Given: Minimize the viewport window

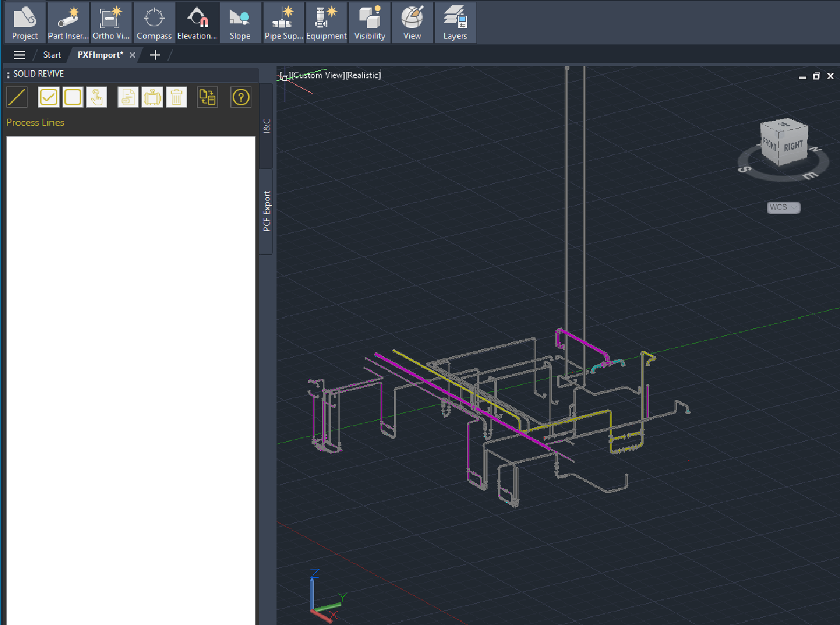Looking at the screenshot, I should click(803, 77).
